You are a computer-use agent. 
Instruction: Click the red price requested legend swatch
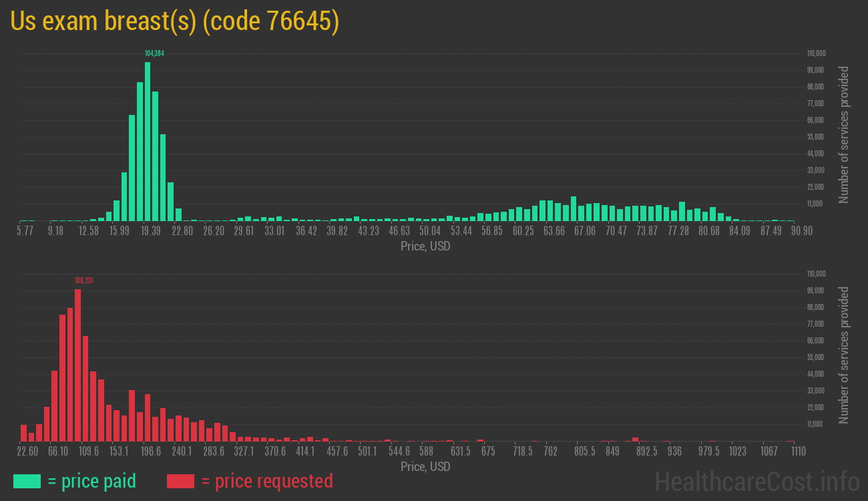[x=180, y=481]
